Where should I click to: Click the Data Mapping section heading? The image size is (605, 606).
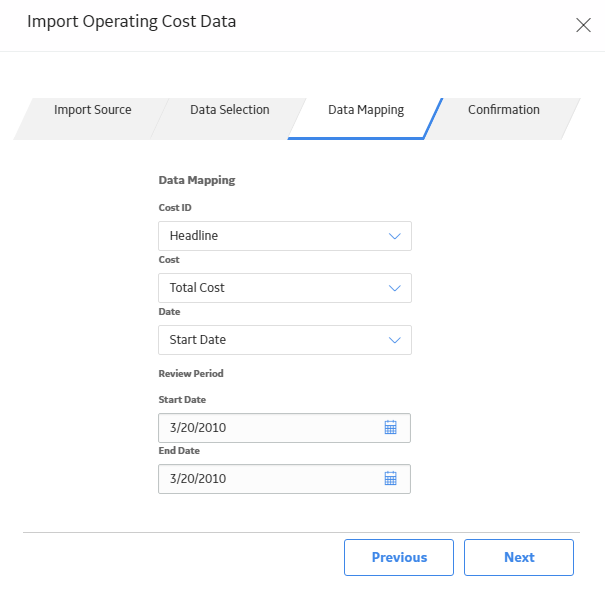(x=197, y=180)
